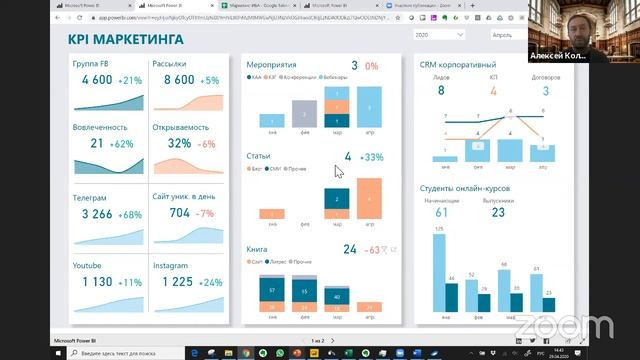The height and width of the screenshot is (360, 640).
Task: Click the Начинающие value 61
Action: tap(441, 212)
